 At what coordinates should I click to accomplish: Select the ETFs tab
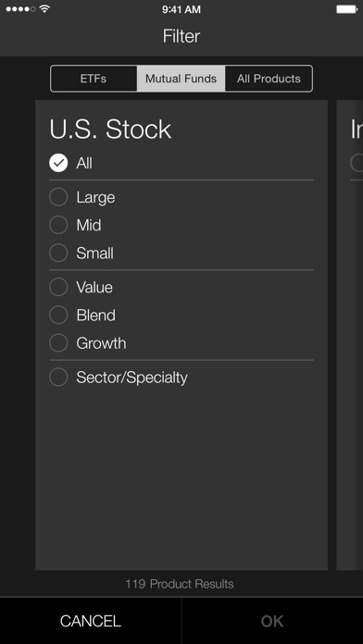point(94,79)
